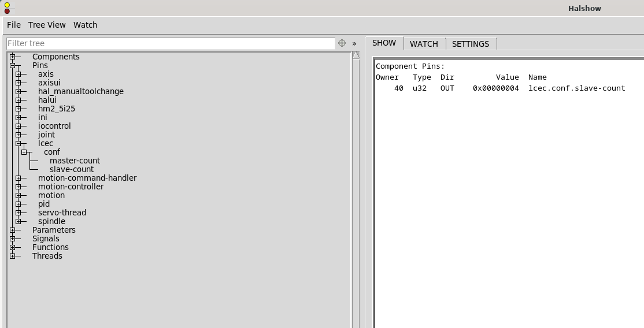Select the pid tree label
Viewport: 644px width, 328px height.
(x=44, y=204)
